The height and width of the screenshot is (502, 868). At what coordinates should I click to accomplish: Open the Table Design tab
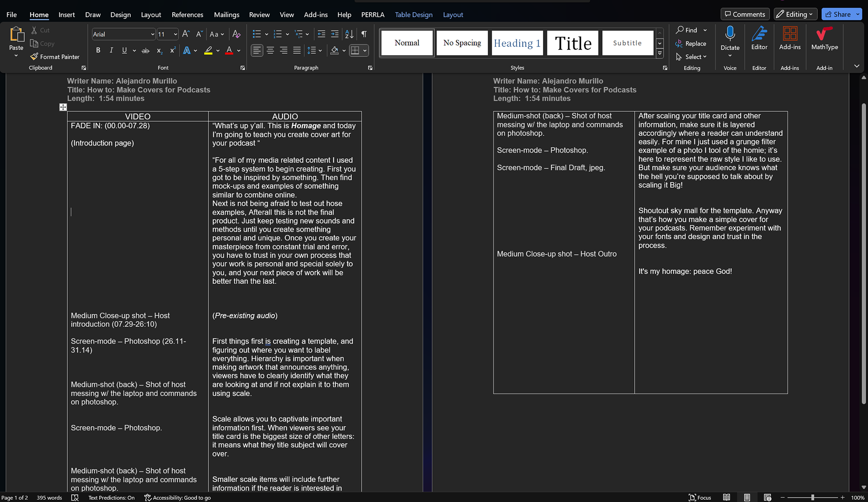click(x=413, y=14)
